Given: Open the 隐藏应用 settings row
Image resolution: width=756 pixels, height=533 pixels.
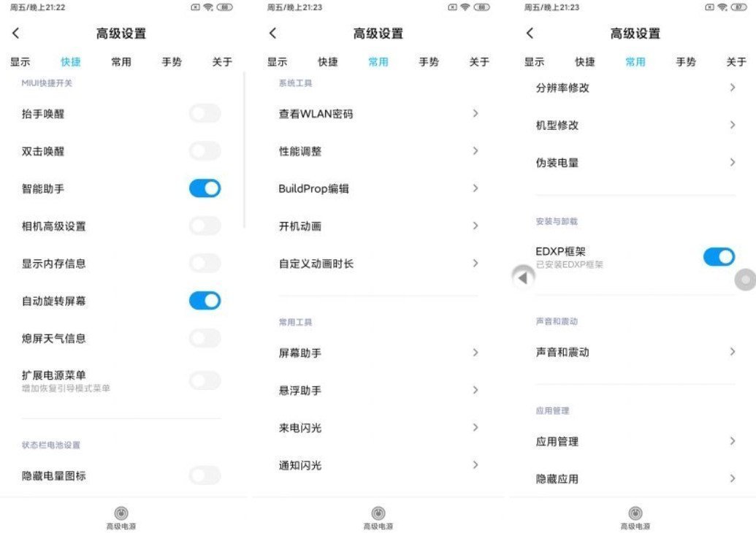Looking at the screenshot, I should tap(635, 478).
